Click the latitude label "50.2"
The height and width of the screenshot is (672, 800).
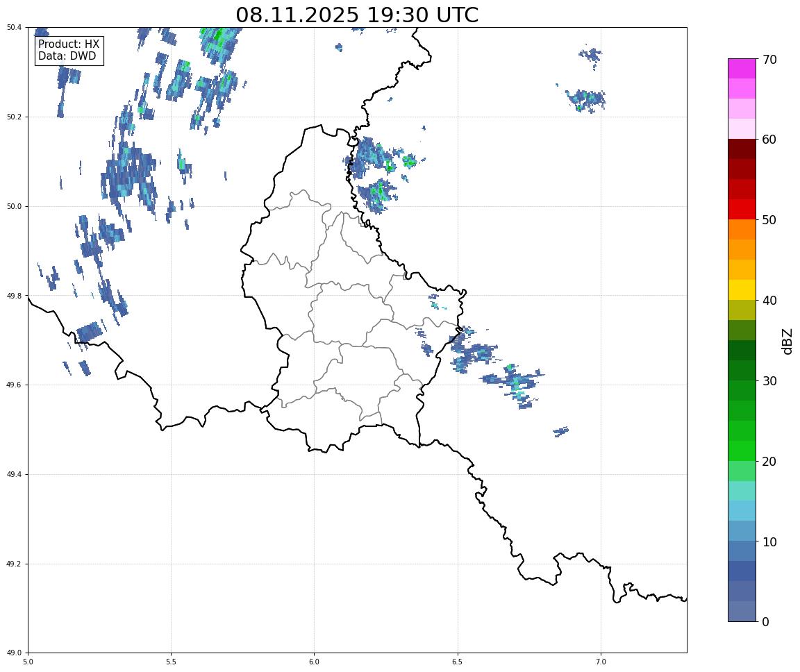[14, 117]
